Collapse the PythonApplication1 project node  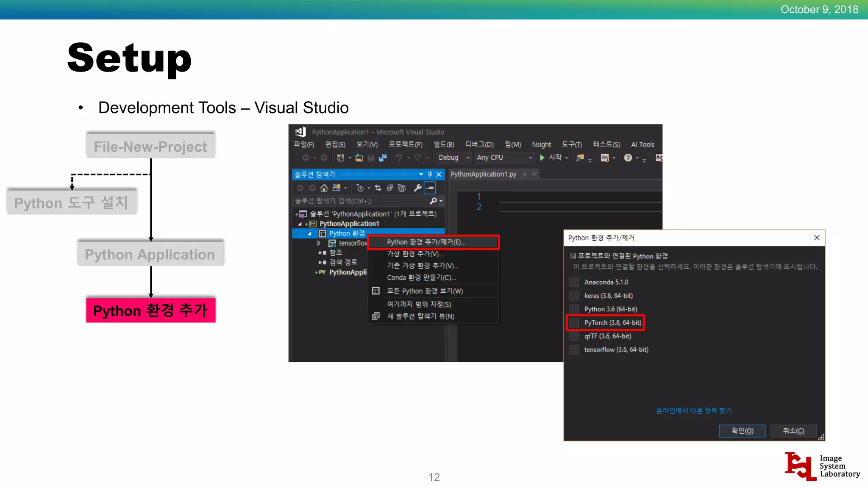(300, 224)
